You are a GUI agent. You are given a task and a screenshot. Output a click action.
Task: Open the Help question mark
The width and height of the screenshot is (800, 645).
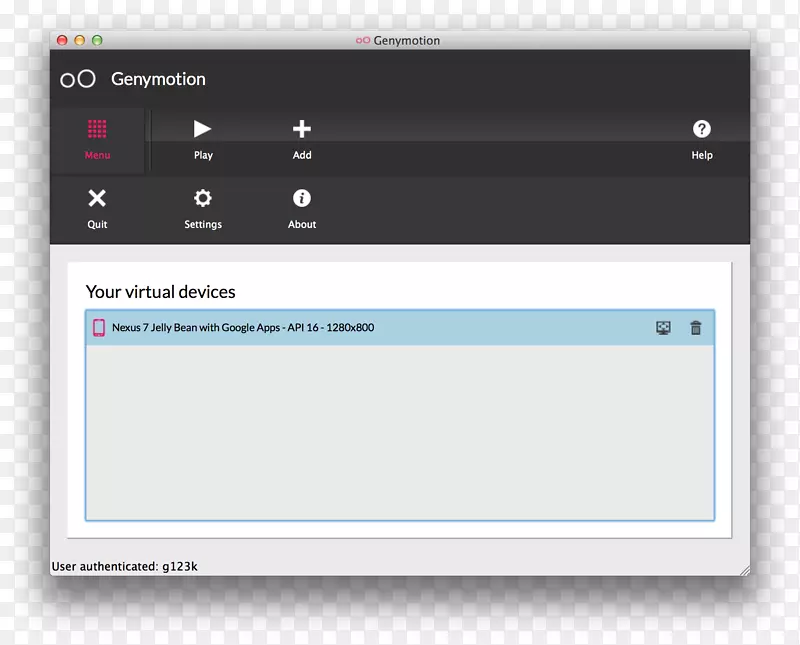702,139
